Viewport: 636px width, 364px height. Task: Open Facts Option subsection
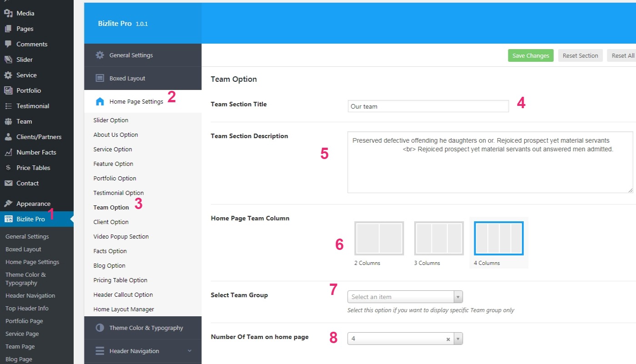click(110, 251)
